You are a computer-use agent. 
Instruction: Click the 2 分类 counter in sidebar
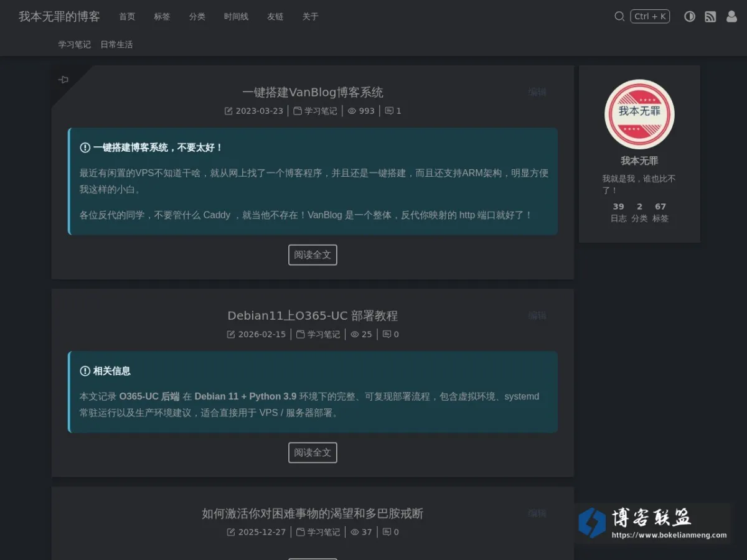(x=639, y=212)
